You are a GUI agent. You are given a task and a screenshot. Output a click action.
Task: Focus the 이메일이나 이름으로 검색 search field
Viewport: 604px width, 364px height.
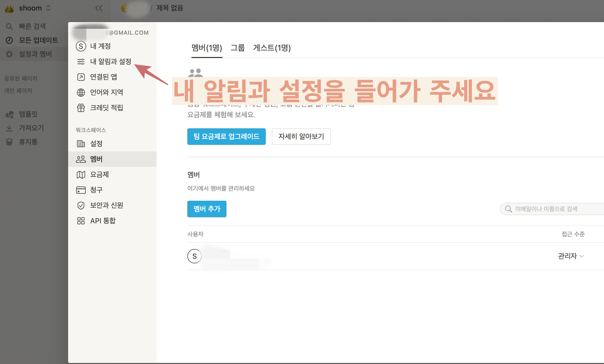click(x=552, y=209)
